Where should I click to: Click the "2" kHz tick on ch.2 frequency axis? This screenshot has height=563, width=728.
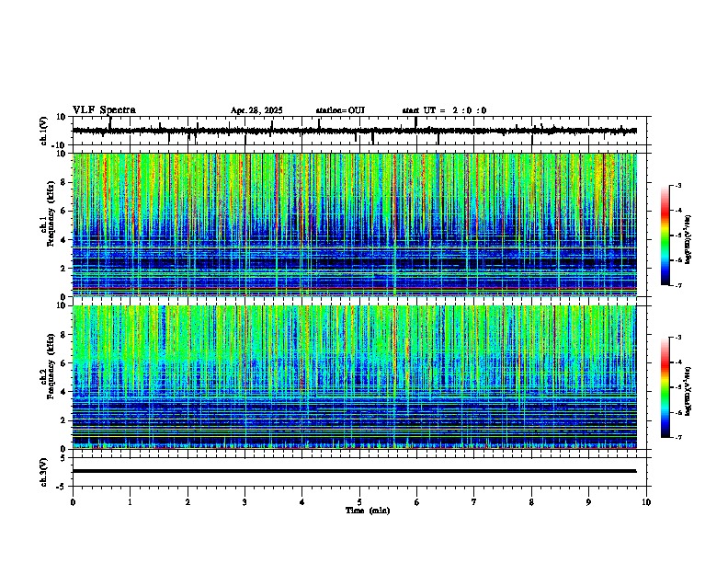tap(63, 420)
